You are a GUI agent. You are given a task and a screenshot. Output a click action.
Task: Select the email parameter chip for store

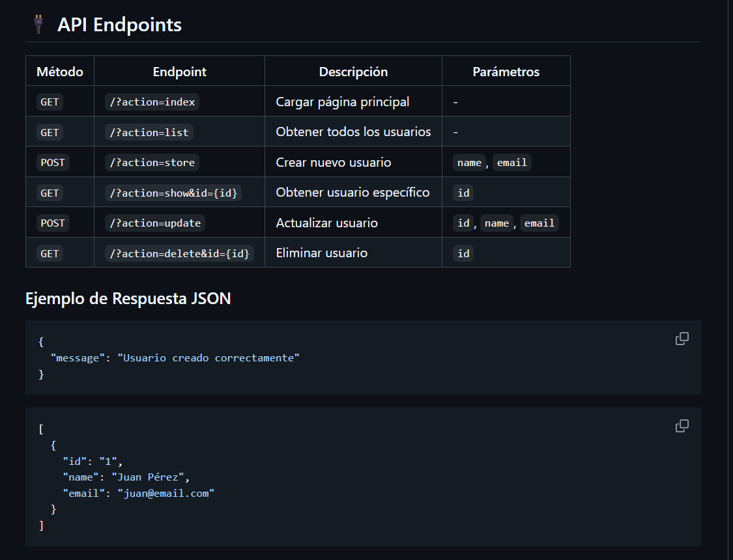[x=511, y=162]
